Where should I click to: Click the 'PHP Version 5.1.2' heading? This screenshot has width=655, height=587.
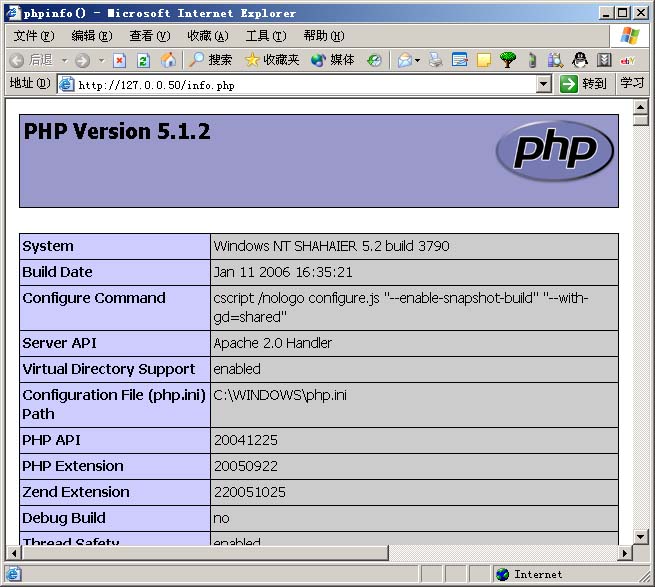(117, 131)
